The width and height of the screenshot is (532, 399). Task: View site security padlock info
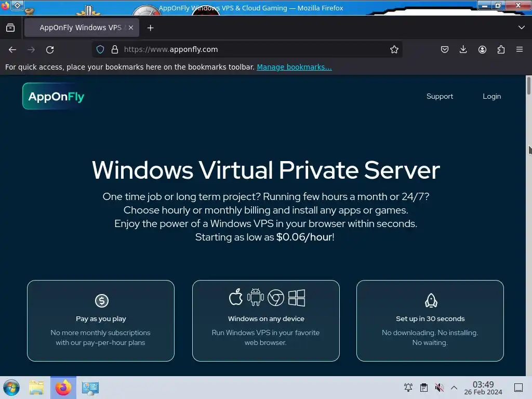(115, 49)
